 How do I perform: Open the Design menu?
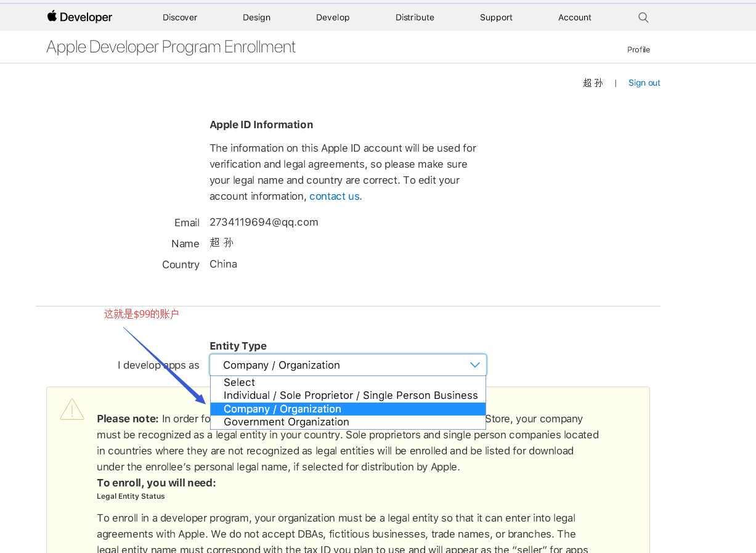pyautogui.click(x=256, y=17)
